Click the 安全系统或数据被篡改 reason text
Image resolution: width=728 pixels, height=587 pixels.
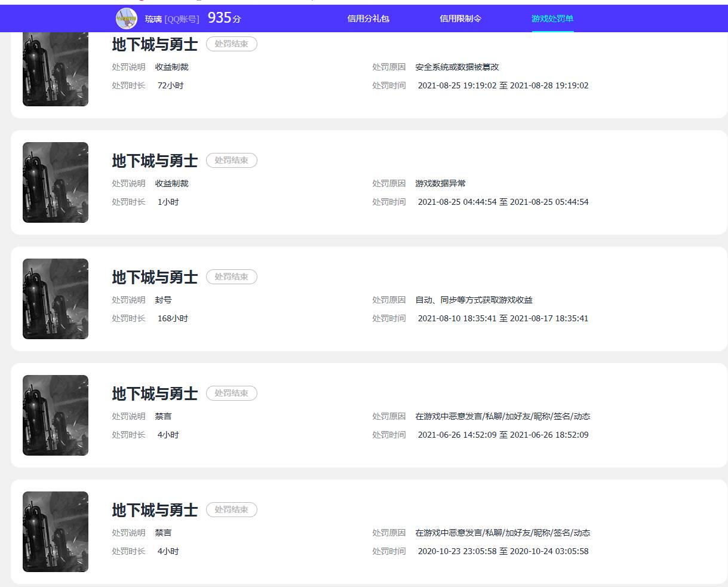coord(457,67)
